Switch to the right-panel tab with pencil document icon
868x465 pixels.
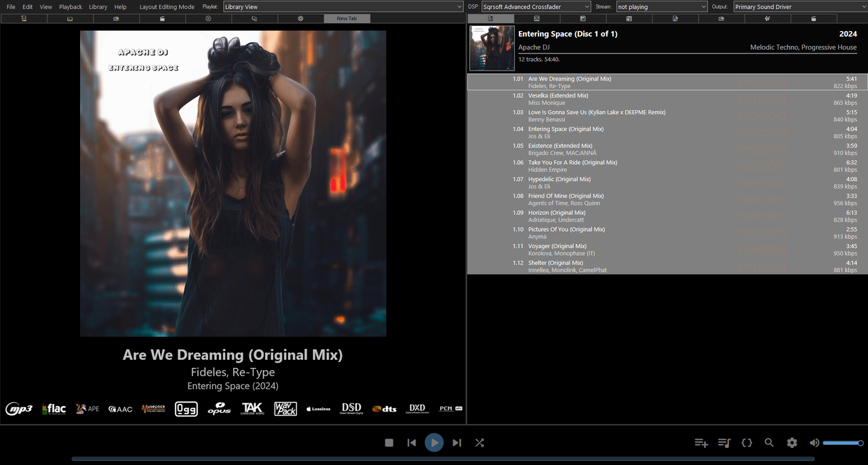point(675,18)
